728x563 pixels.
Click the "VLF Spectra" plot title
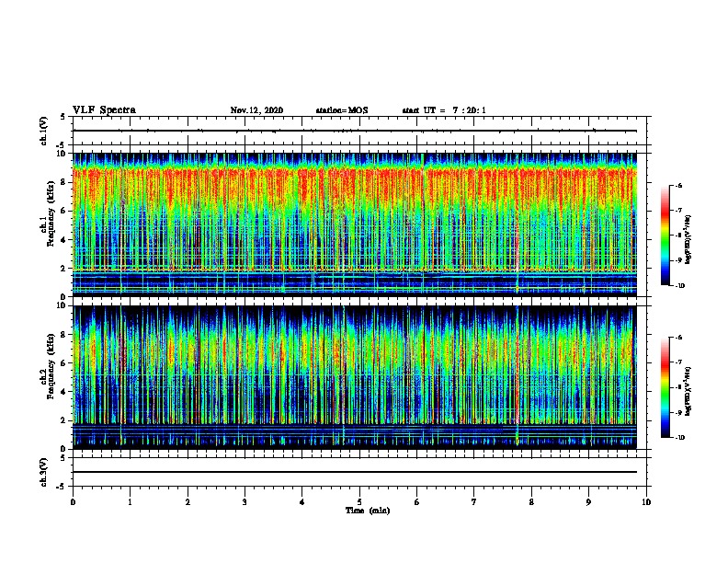pos(104,110)
